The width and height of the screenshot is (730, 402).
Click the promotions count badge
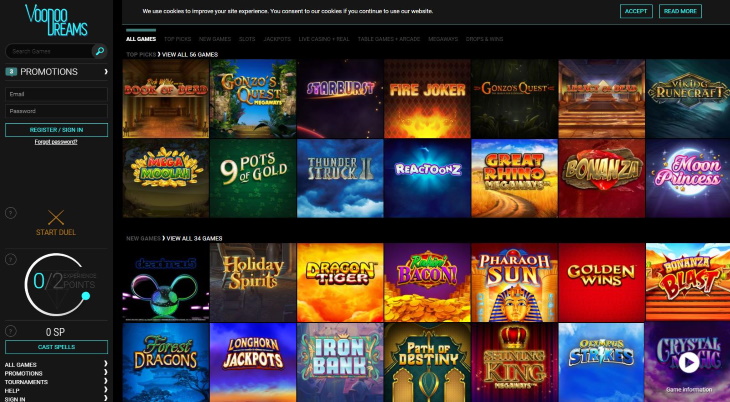coord(11,72)
